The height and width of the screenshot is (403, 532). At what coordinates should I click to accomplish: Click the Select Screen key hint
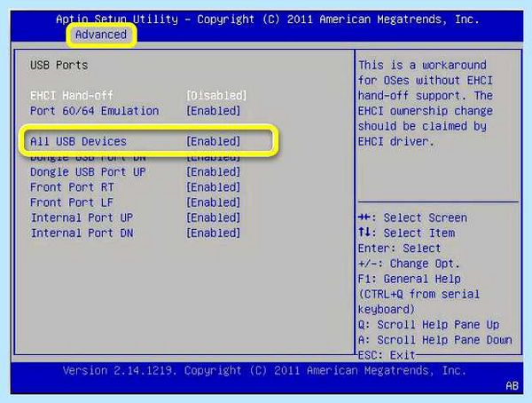(412, 217)
